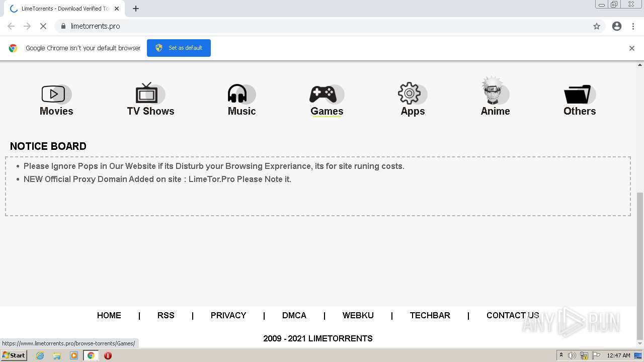Dismiss the default browser notification bar
This screenshot has height=362, width=644.
632,48
